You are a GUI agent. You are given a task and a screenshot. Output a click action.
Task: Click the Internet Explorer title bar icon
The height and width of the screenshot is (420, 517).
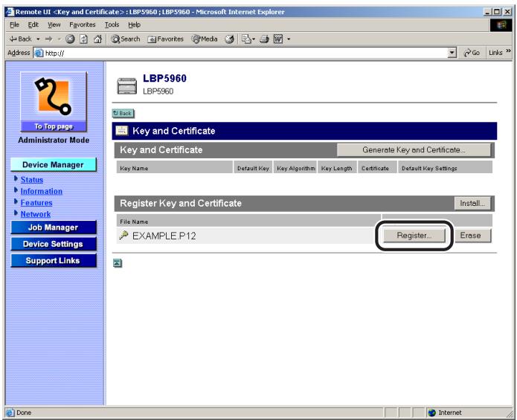point(10,12)
